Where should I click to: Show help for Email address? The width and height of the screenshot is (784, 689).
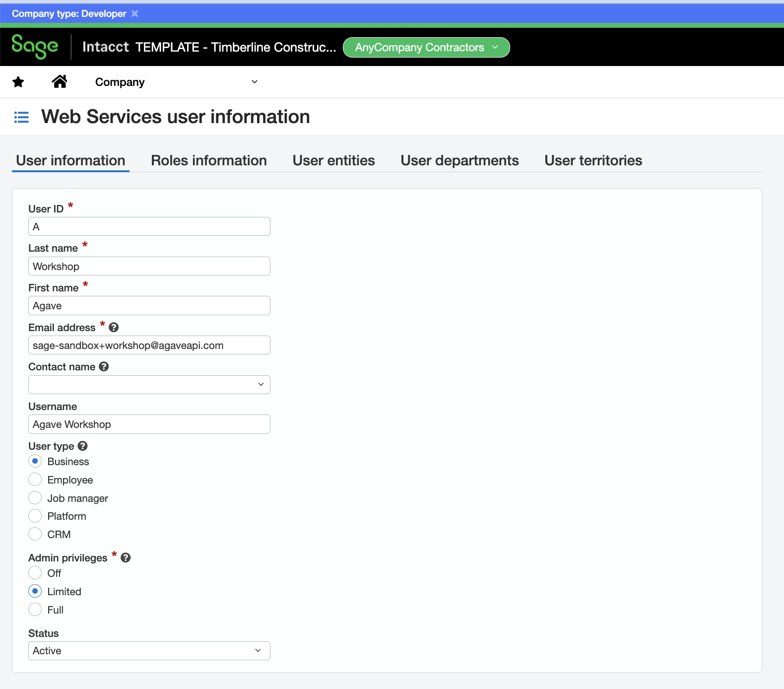tap(114, 327)
